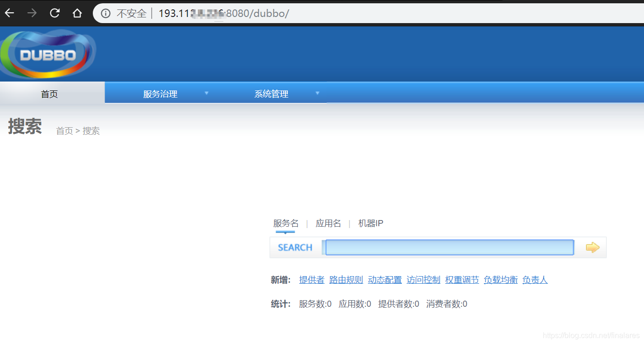
Task: Click the 统计: label
Action: pyautogui.click(x=281, y=304)
